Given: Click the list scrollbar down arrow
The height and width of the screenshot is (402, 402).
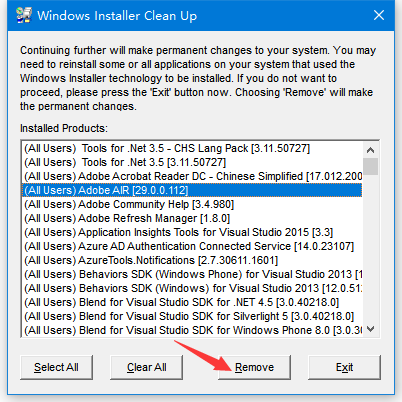Looking at the screenshot, I should pyautogui.click(x=370, y=329).
